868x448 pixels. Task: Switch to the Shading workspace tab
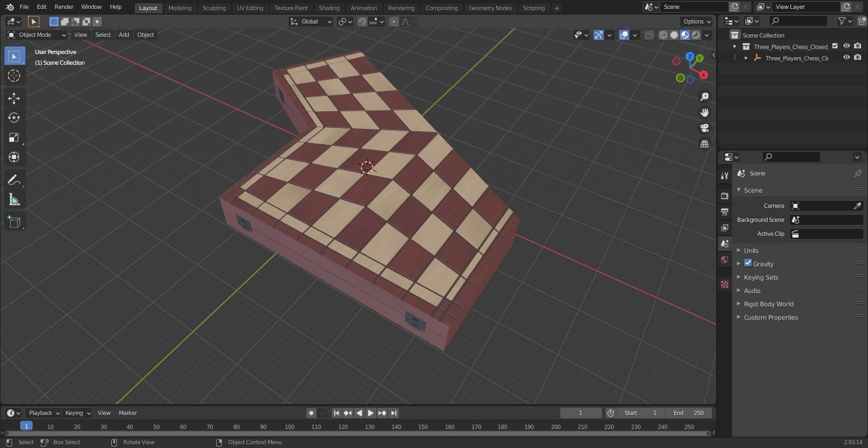(x=329, y=8)
